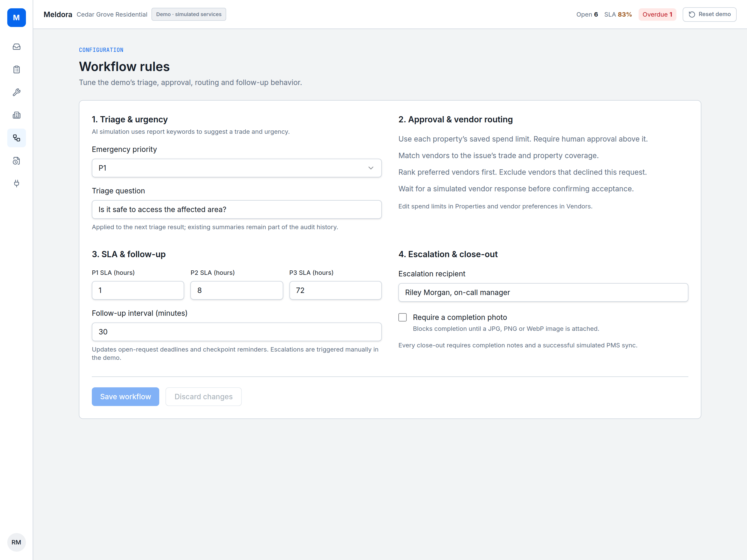
Task: Select the workflow rules icon in sidebar
Action: [17, 138]
